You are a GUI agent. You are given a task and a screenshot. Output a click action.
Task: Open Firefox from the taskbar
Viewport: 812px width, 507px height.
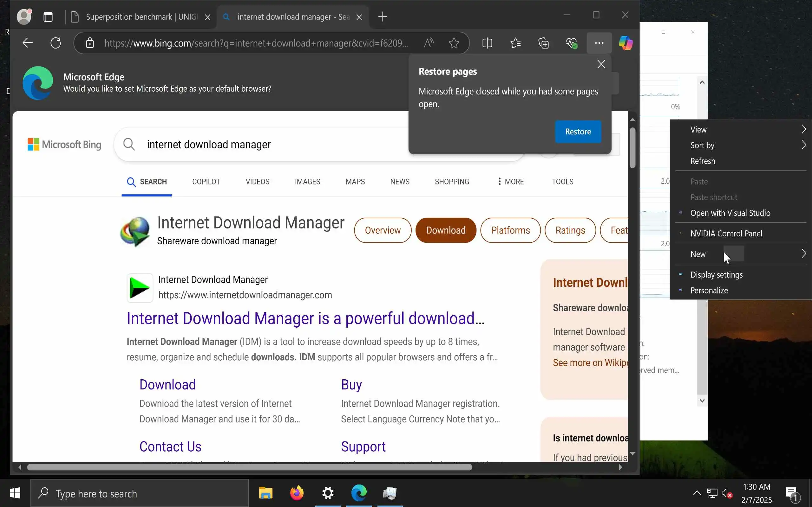(297, 493)
